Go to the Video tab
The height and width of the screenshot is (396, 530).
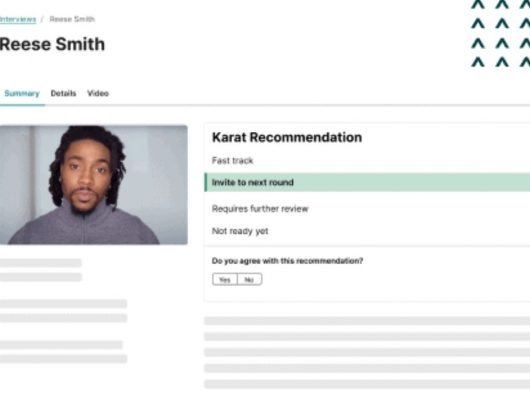[98, 93]
